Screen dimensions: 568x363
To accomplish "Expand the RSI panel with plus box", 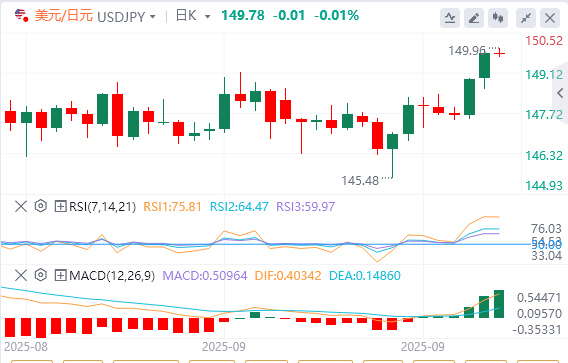I will click(x=60, y=206).
